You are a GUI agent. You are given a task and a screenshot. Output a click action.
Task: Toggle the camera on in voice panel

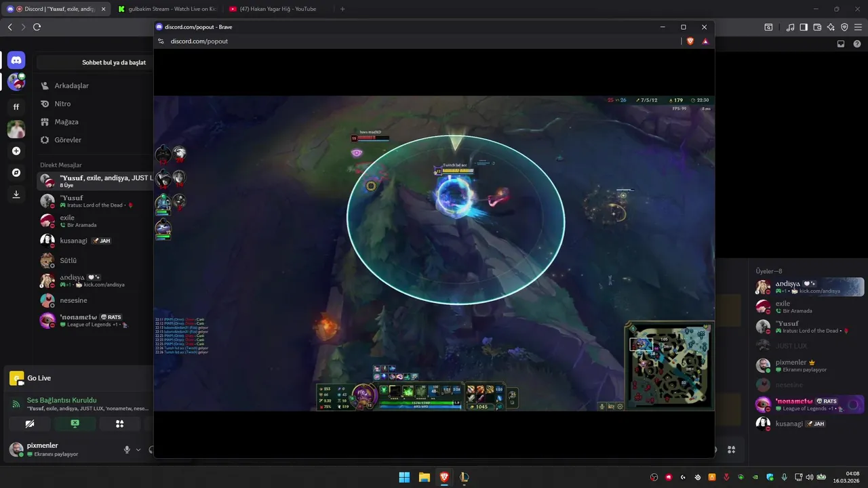[30, 424]
